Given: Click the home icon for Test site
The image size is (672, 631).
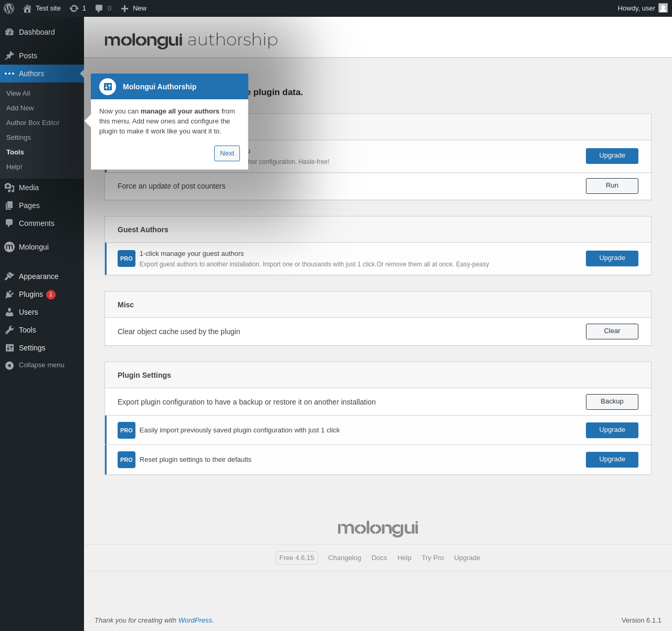Looking at the screenshot, I should (x=27, y=8).
